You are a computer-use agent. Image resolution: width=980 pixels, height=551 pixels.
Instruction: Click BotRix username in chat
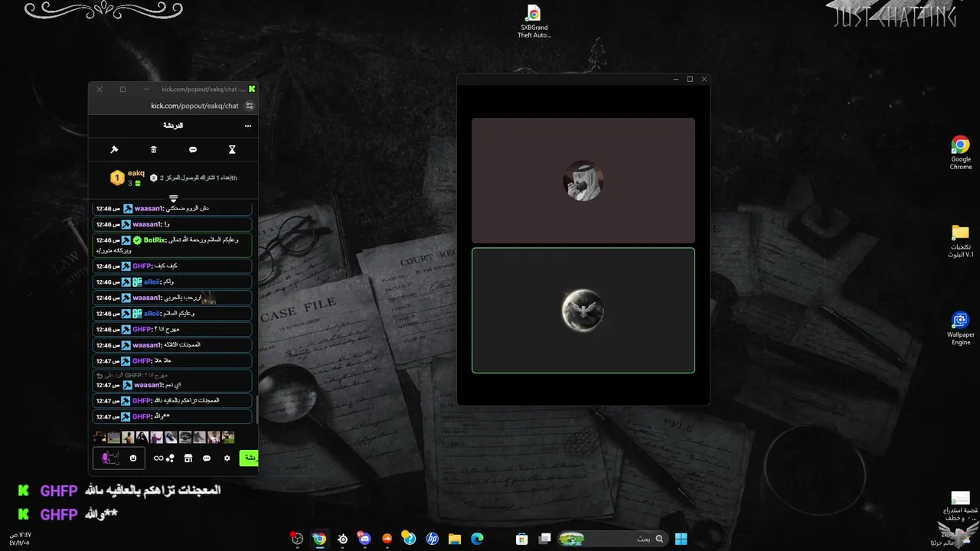pyautogui.click(x=155, y=240)
